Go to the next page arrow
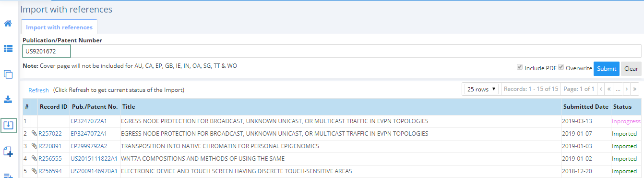Screen dimensions: 644x178 [x=627, y=89]
